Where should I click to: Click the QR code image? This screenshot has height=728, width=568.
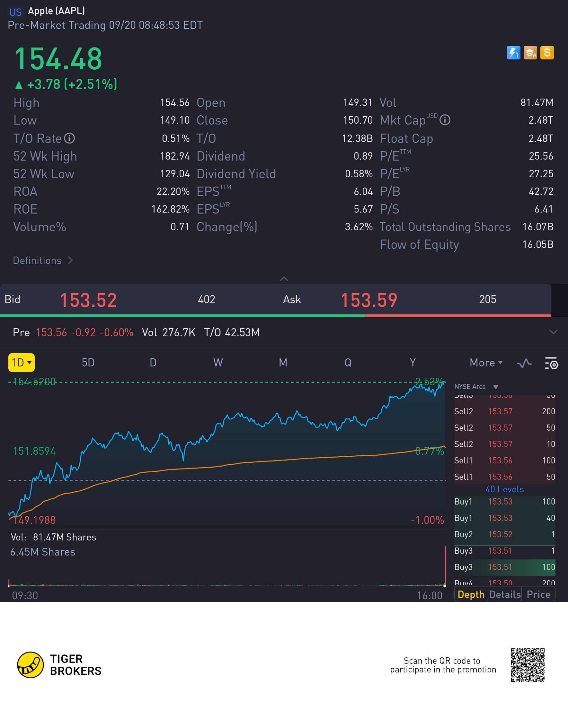pyautogui.click(x=528, y=665)
